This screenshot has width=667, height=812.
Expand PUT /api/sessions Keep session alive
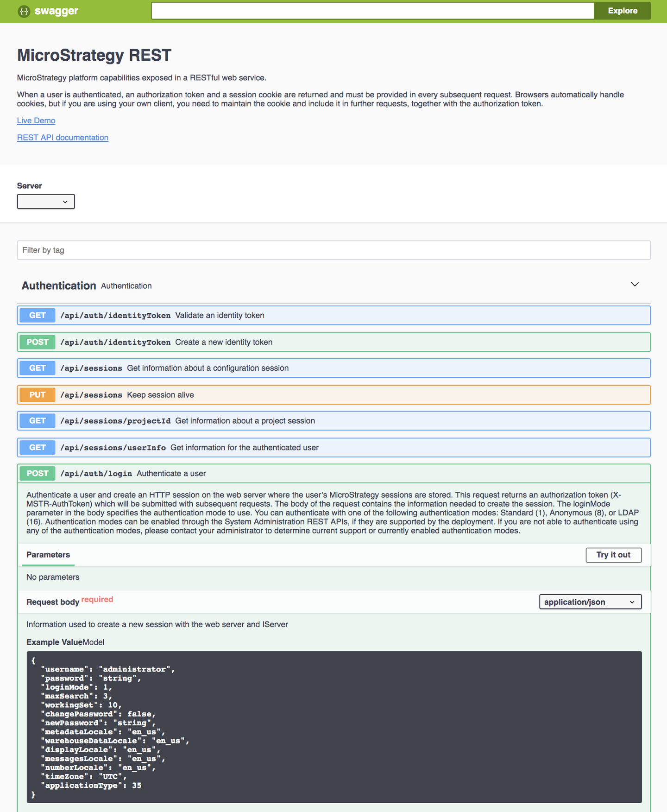[333, 395]
